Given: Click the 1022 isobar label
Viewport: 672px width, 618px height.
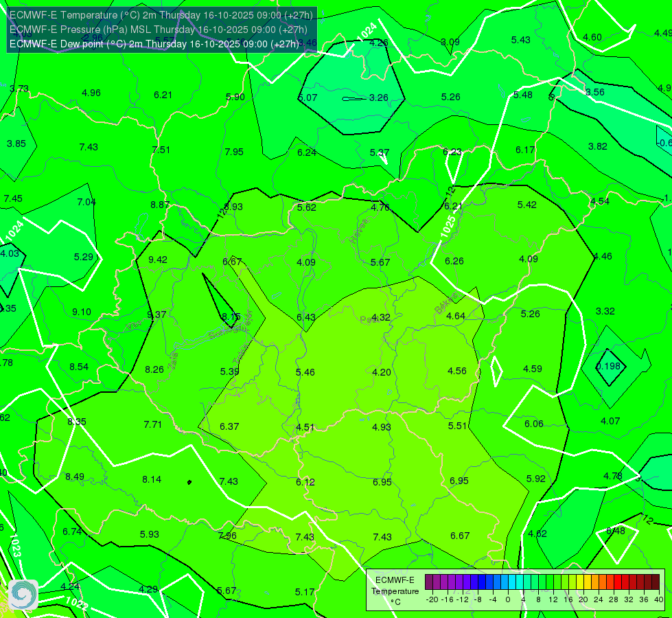Looking at the screenshot, I should point(77,604).
